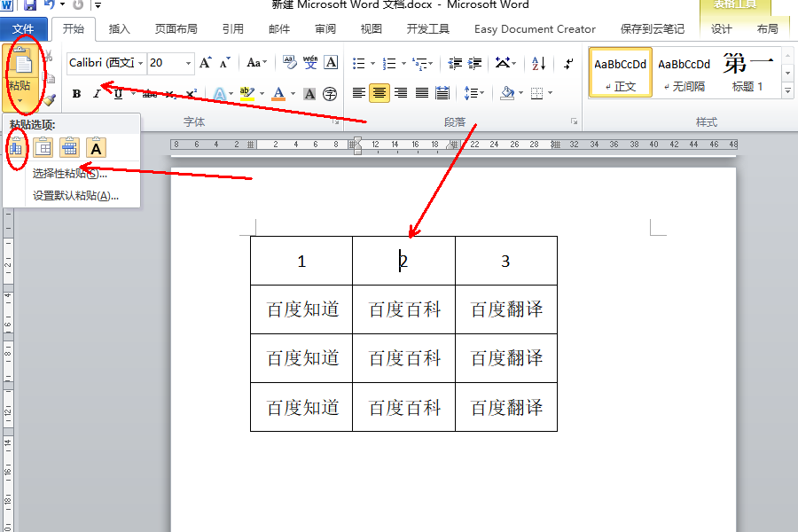Switch to the 设计 (Design) table tools tab

coord(721,29)
